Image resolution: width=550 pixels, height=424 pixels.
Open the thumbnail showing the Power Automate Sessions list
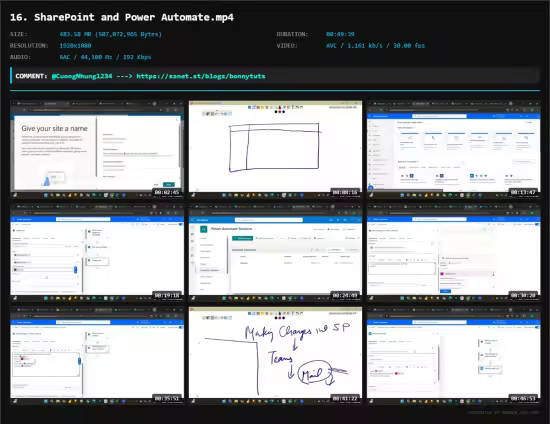click(x=275, y=253)
